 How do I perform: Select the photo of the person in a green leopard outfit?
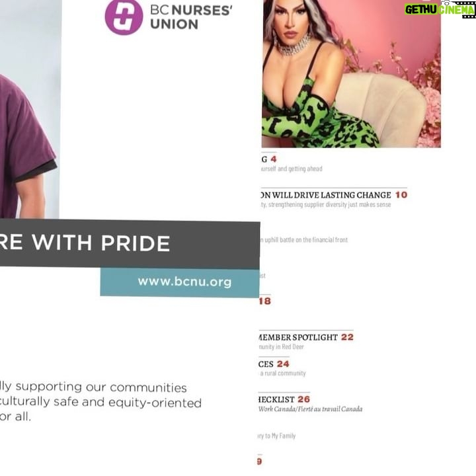[x=351, y=73]
